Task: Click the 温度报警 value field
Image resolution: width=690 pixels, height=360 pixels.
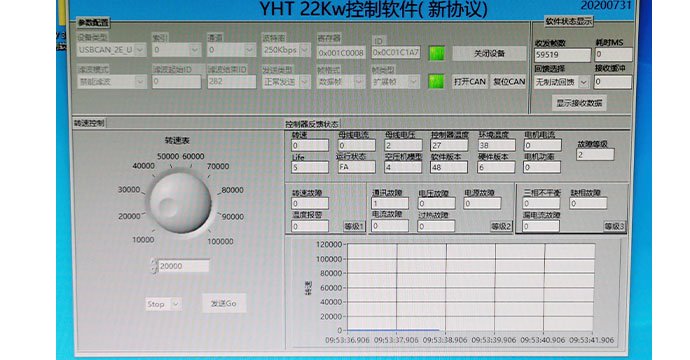Action: [x=310, y=226]
